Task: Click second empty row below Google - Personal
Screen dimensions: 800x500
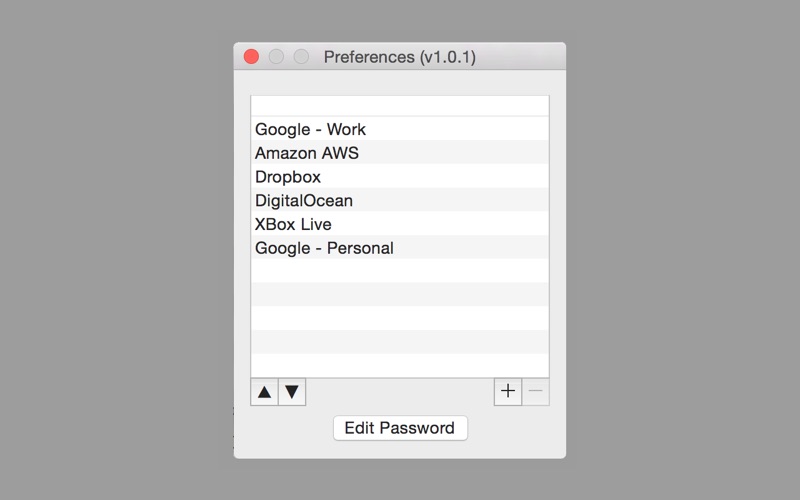Action: point(400,294)
